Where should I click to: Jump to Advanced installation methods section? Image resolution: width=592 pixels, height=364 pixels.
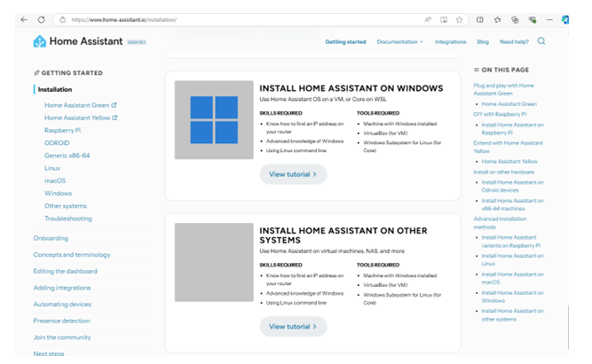tap(500, 223)
